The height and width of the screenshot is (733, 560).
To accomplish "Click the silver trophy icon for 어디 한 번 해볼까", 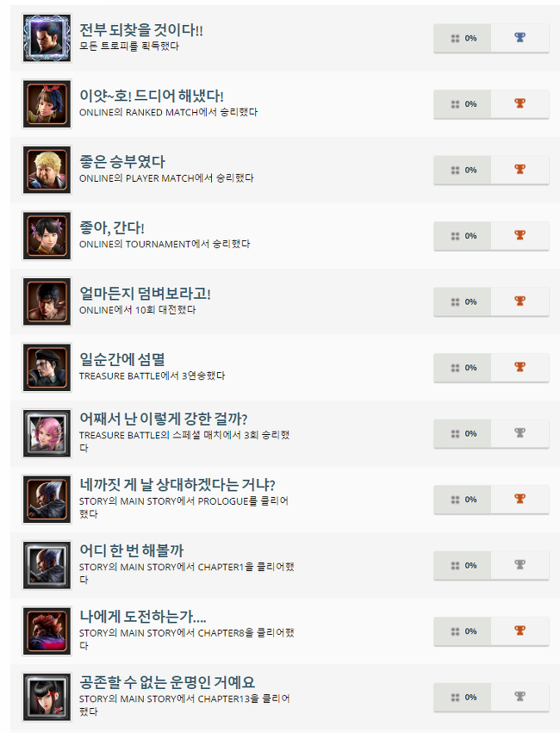I will 520,565.
